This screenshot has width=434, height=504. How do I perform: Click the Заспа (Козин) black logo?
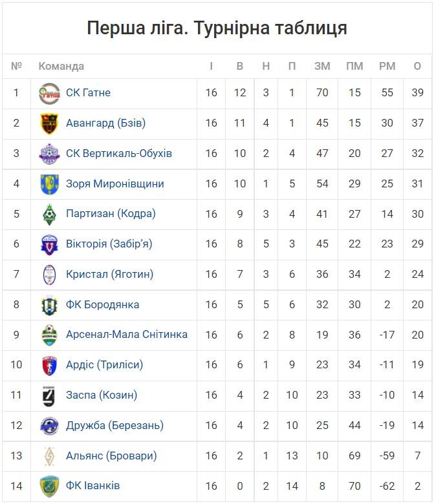(x=49, y=395)
